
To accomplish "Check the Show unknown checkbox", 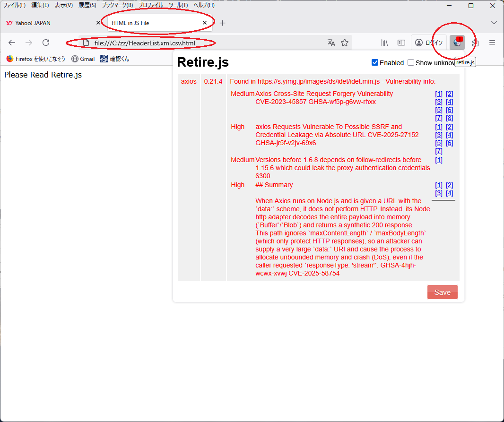I will [411, 63].
